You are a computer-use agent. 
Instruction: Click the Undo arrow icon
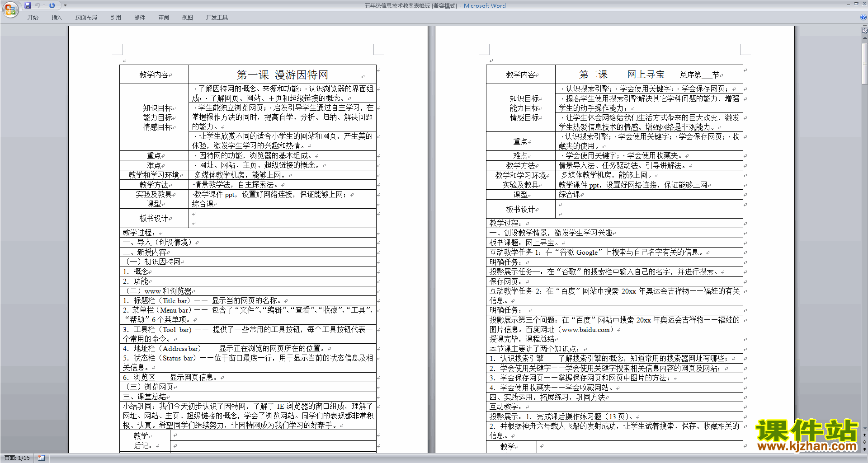pyautogui.click(x=38, y=5)
